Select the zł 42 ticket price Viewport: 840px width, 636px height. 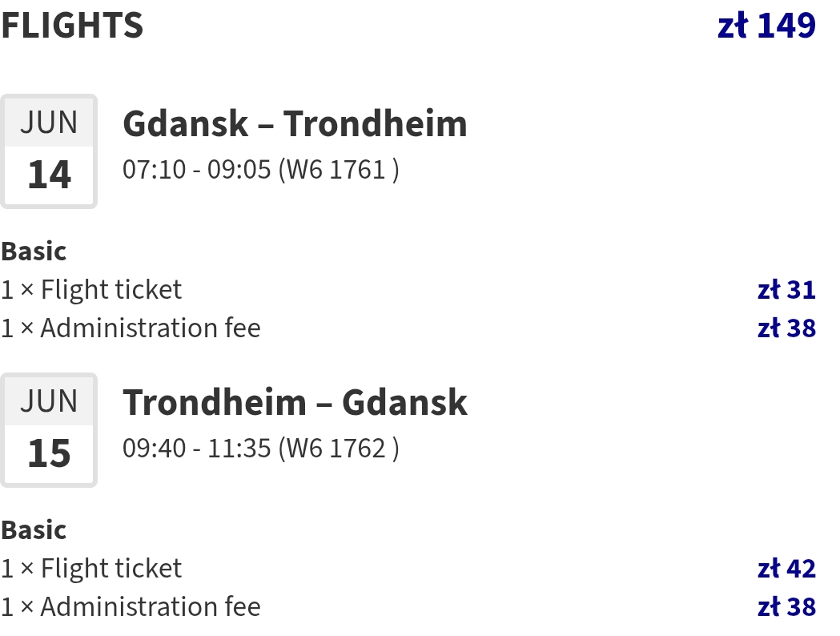pos(786,569)
